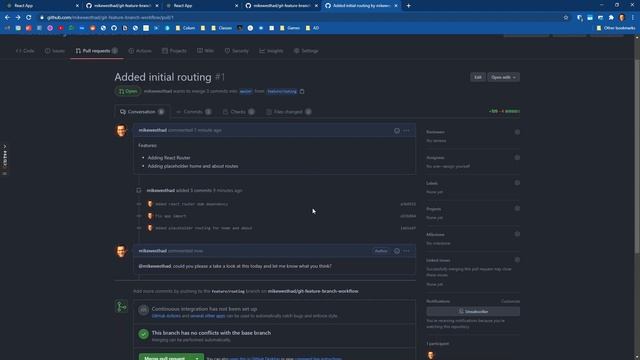This screenshot has width=640, height=360.
Task: Open the repository Settings tab
Action: (306, 51)
